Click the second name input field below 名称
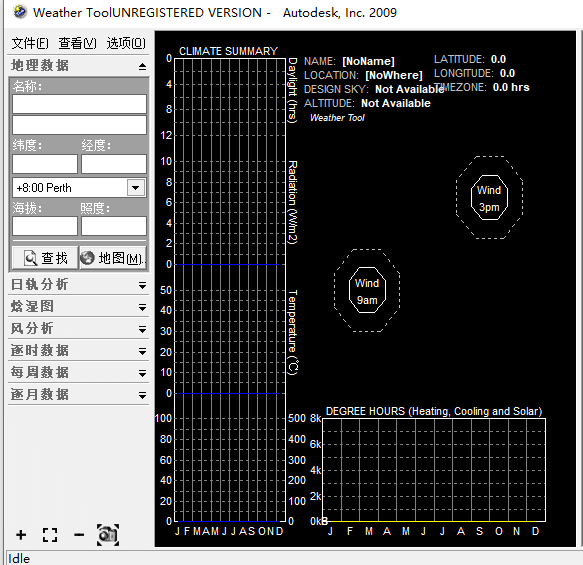The image size is (583, 565). click(79, 125)
